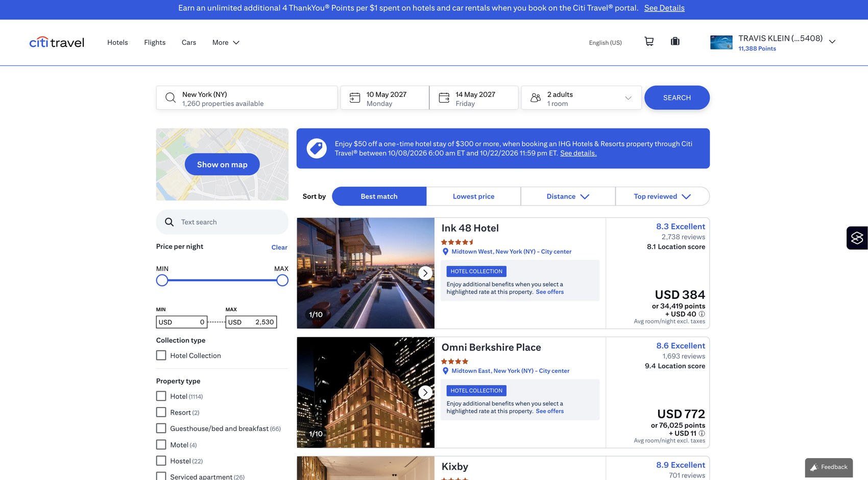Clear the price per night filter
This screenshot has width=868, height=480.
(x=279, y=247)
